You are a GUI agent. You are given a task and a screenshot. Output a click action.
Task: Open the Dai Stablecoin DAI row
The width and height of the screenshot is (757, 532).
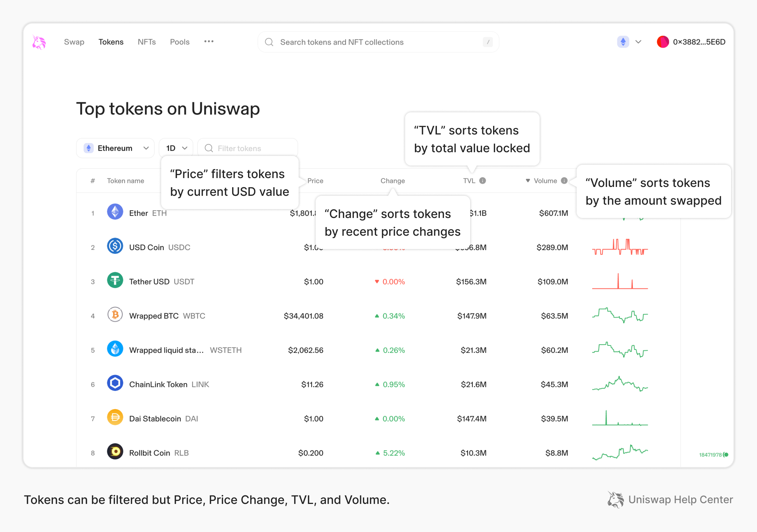point(378,419)
